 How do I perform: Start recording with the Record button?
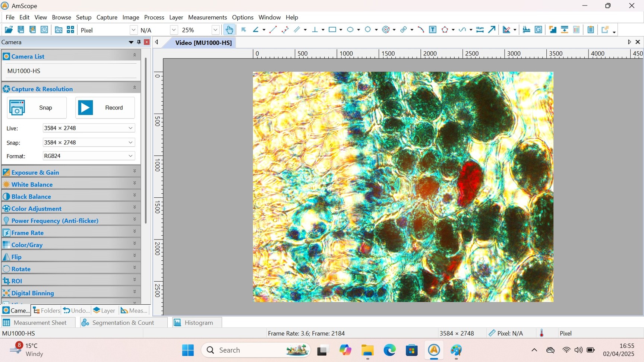pos(105,108)
